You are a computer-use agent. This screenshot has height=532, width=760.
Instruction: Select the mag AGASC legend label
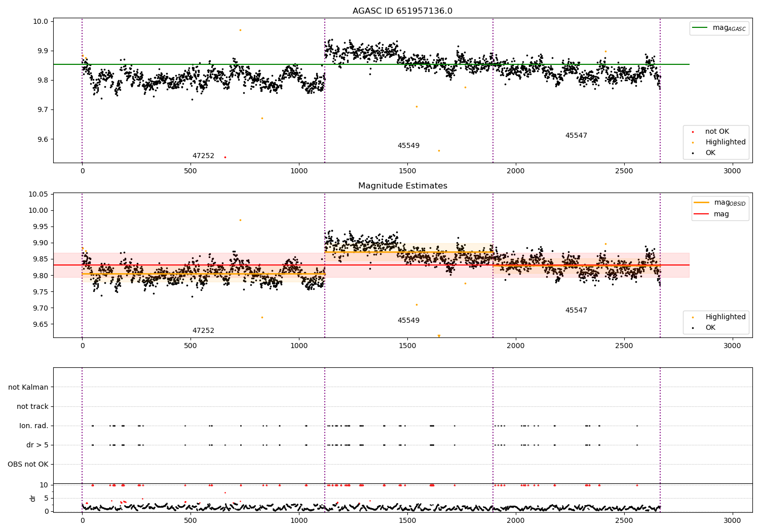pos(729,28)
